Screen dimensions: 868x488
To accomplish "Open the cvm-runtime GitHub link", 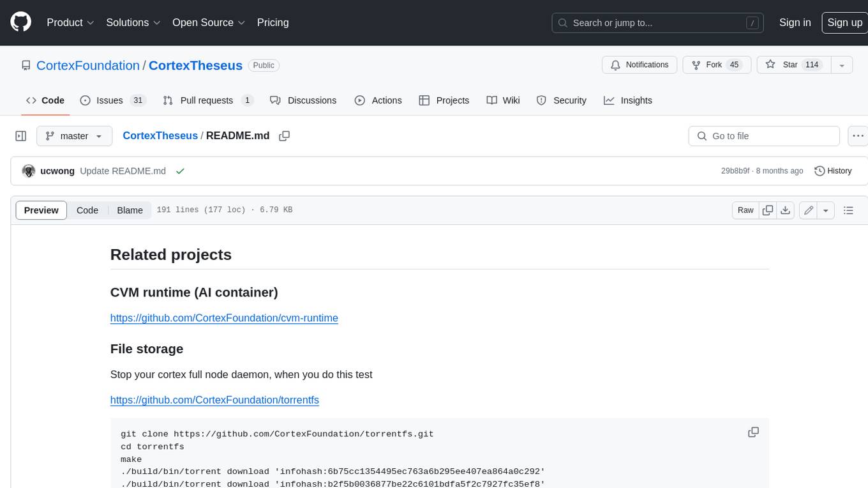I will [224, 318].
